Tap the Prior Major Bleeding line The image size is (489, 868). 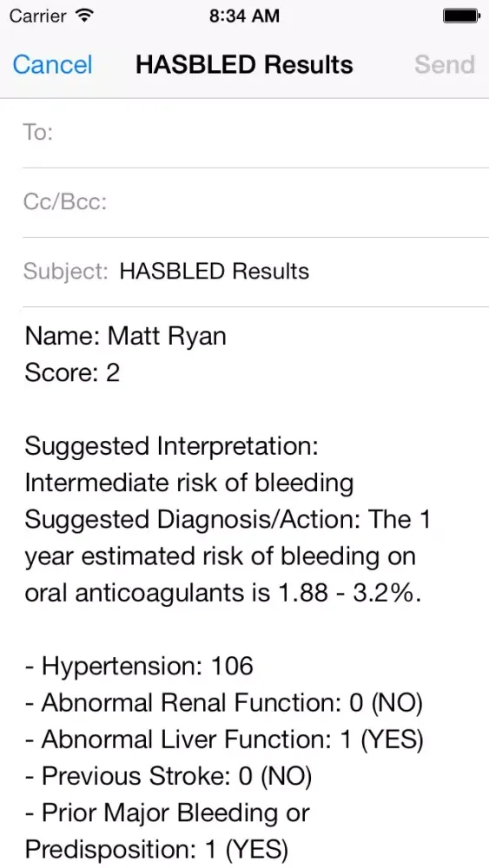(x=168, y=831)
